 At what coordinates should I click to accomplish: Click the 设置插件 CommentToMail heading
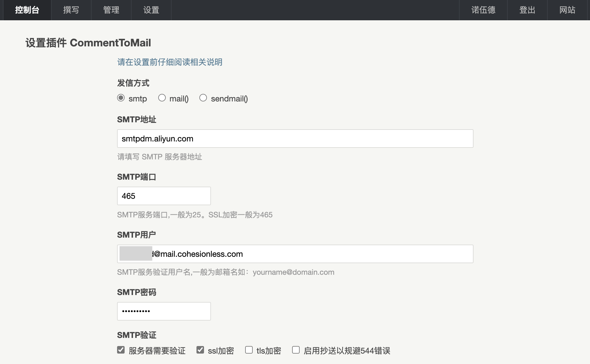[88, 43]
